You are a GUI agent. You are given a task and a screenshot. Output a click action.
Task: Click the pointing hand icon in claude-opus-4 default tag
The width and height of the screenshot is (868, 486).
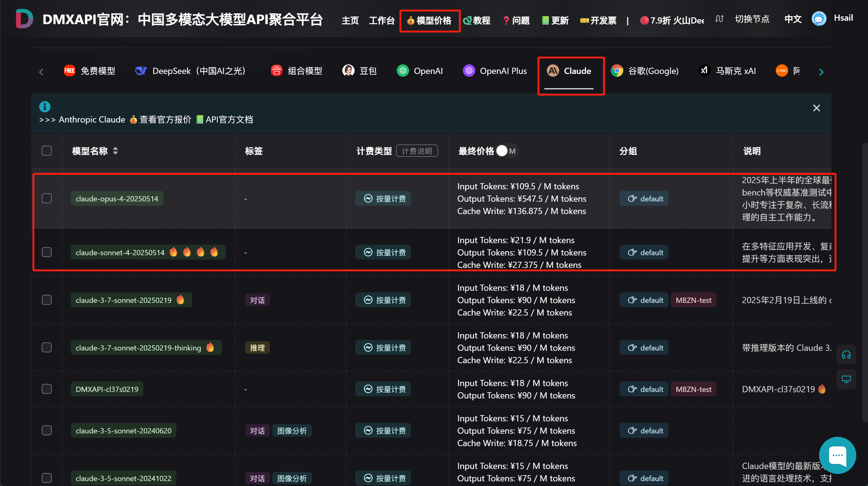coord(632,199)
